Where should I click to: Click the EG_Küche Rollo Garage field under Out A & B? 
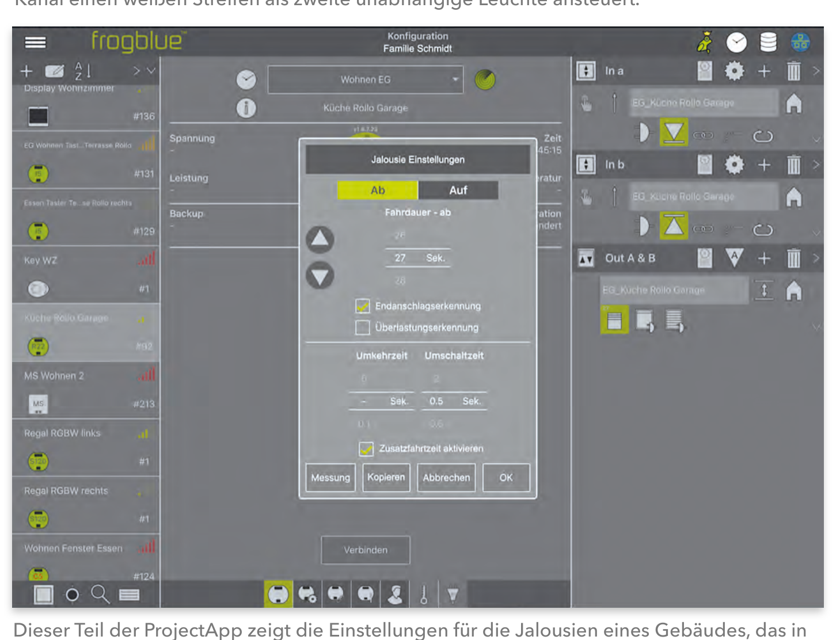(x=674, y=290)
